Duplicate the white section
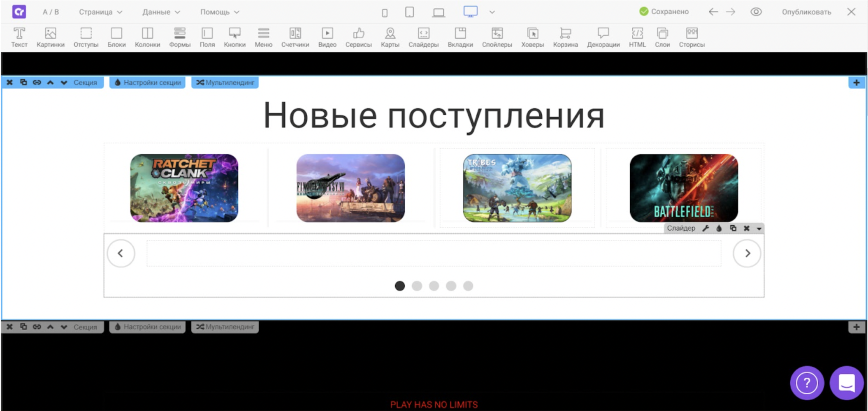 click(23, 82)
